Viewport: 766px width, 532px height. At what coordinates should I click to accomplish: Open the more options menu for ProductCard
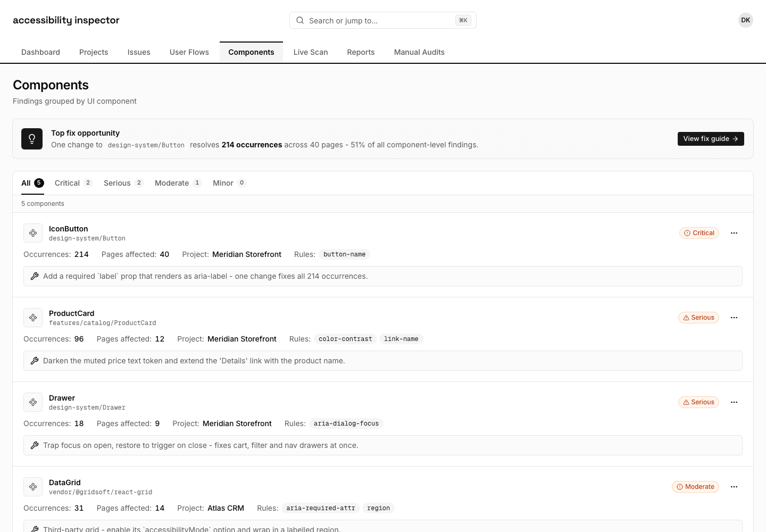[x=734, y=318]
